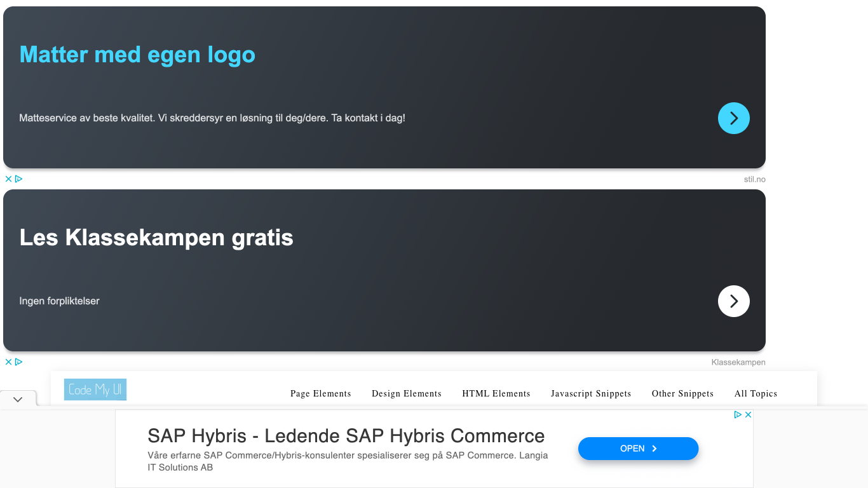Close the first ad with its X icon

[x=8, y=179]
